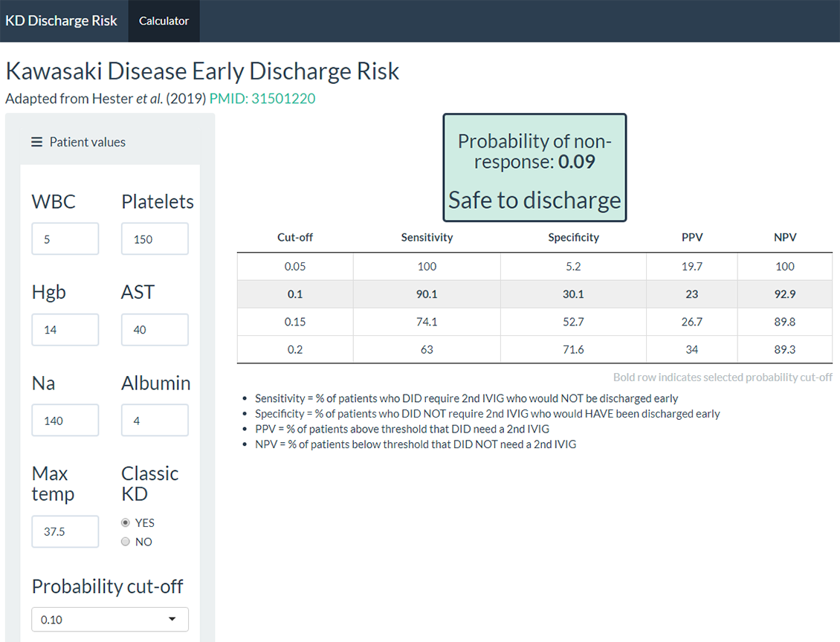Click the Platelets input field
Viewport: 840px width, 642px height.
point(155,239)
